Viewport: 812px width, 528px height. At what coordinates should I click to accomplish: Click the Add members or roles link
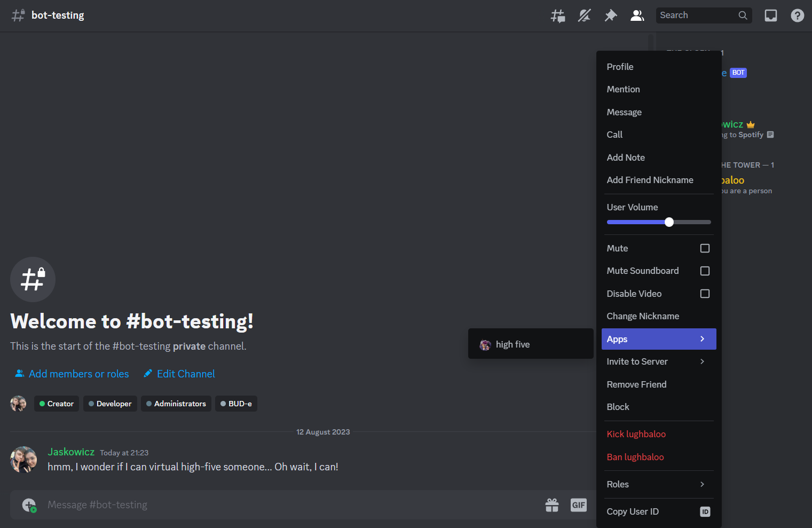[72, 374]
